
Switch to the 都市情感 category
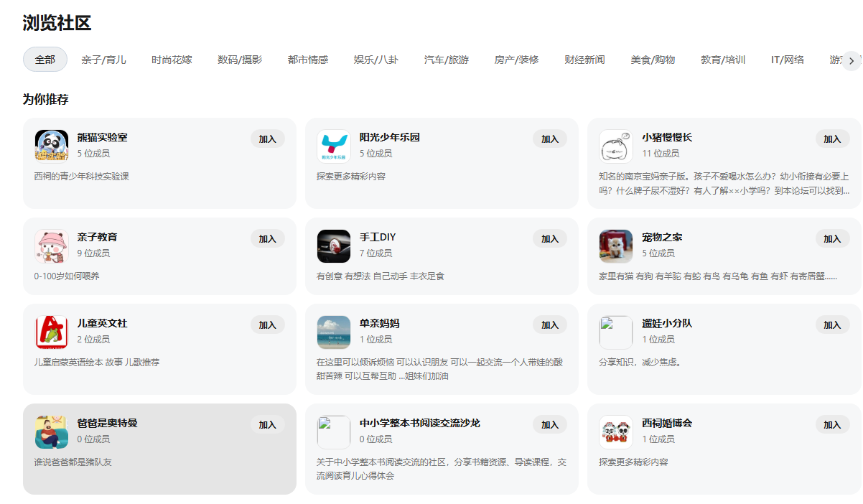[x=308, y=60]
